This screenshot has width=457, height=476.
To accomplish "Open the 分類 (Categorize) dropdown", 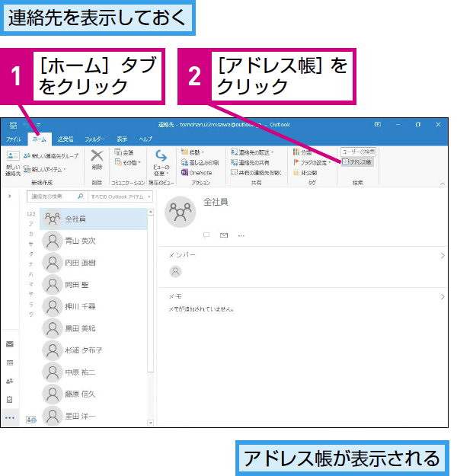I will pos(305,152).
